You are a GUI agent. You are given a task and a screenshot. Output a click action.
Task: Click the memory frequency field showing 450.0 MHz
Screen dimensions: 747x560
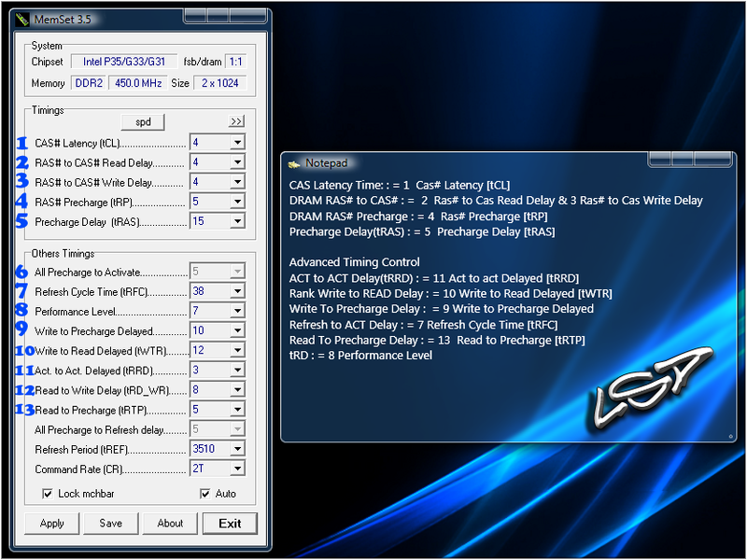(x=138, y=83)
